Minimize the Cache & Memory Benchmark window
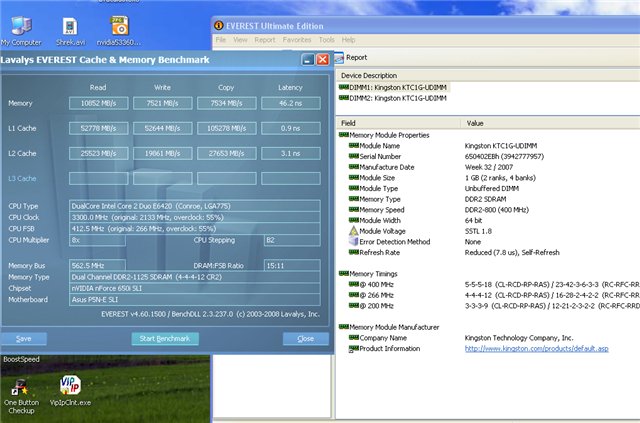This screenshot has width=640, height=423. pyautogui.click(x=307, y=60)
